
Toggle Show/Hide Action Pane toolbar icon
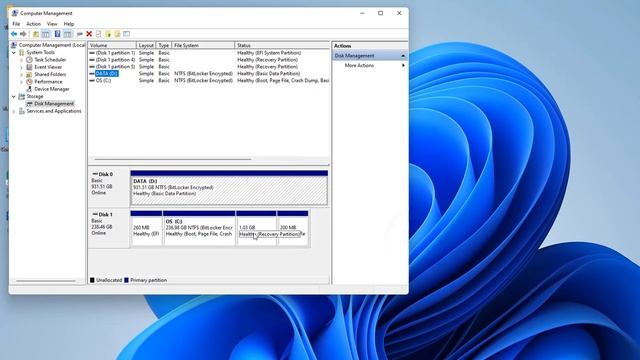click(67, 34)
